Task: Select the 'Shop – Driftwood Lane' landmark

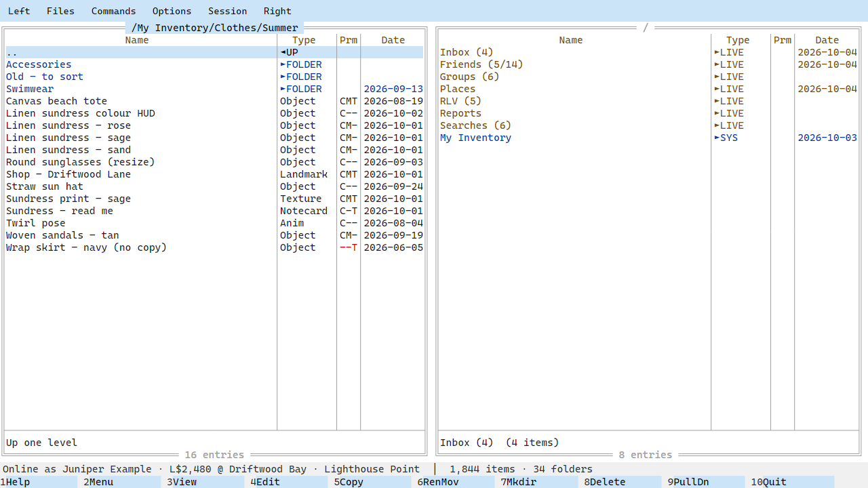Action: (x=214, y=174)
